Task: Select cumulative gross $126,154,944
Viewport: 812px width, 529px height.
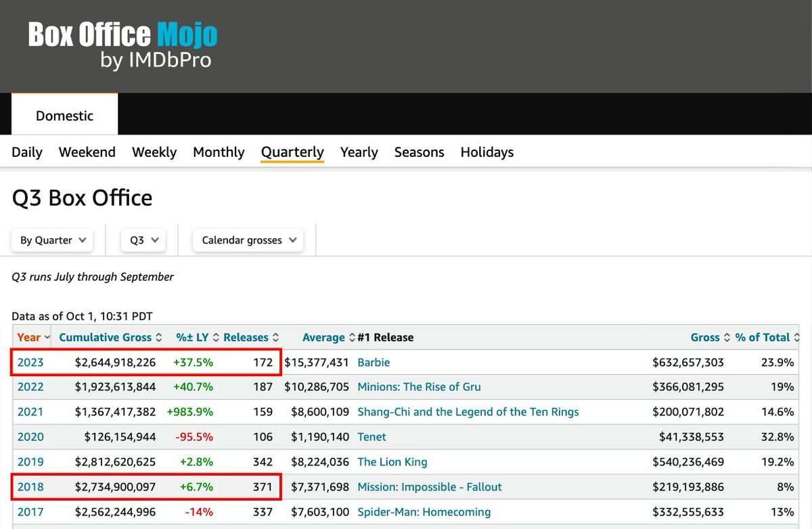Action: tap(120, 437)
